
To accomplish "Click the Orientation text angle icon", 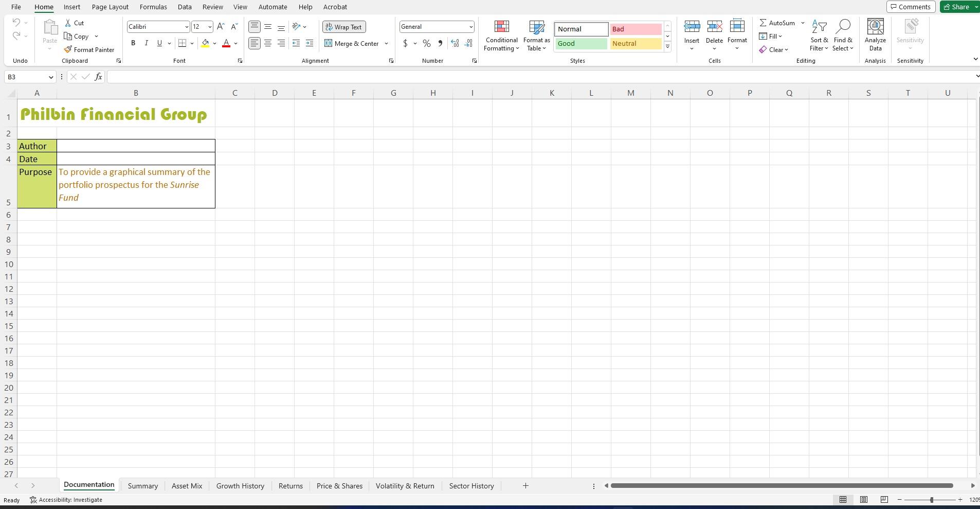I will 296,27.
